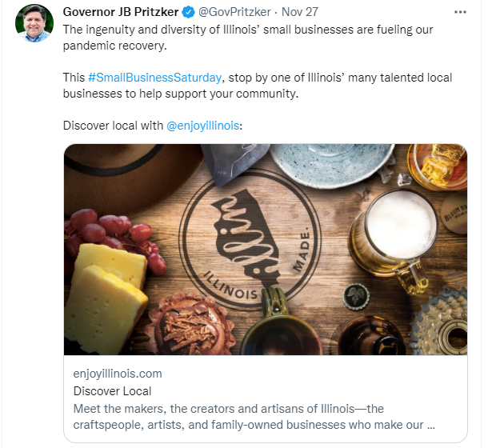Click the whiskey glass with ice
Viewport: 492px width, 448px height.
pos(435,164)
